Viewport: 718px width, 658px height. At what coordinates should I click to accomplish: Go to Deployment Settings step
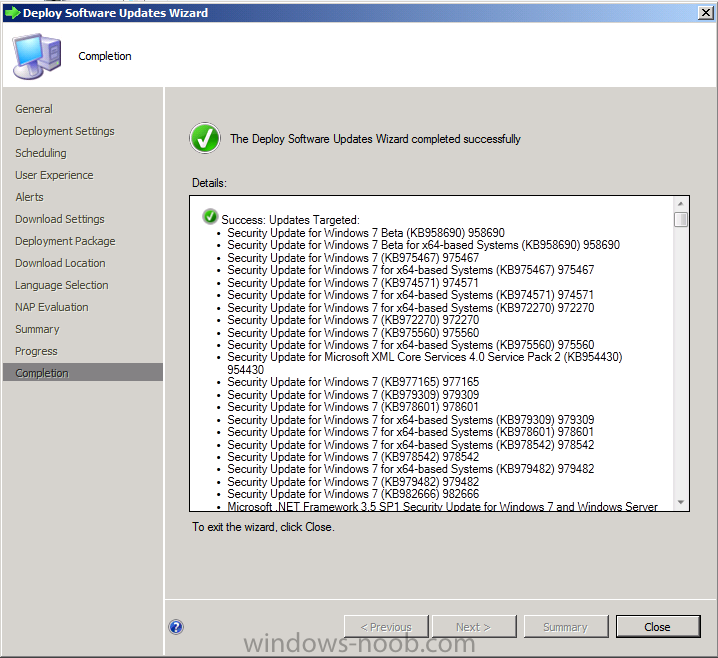65,131
